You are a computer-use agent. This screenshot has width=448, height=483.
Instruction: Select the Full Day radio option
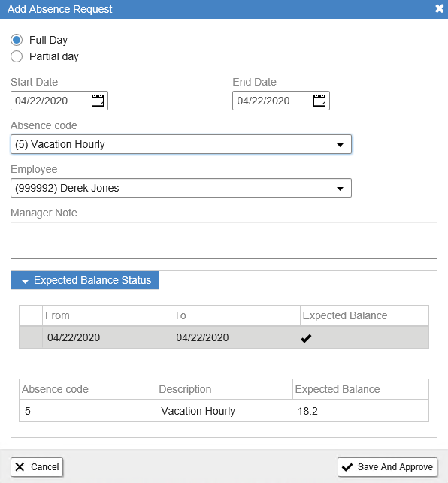[x=17, y=40]
